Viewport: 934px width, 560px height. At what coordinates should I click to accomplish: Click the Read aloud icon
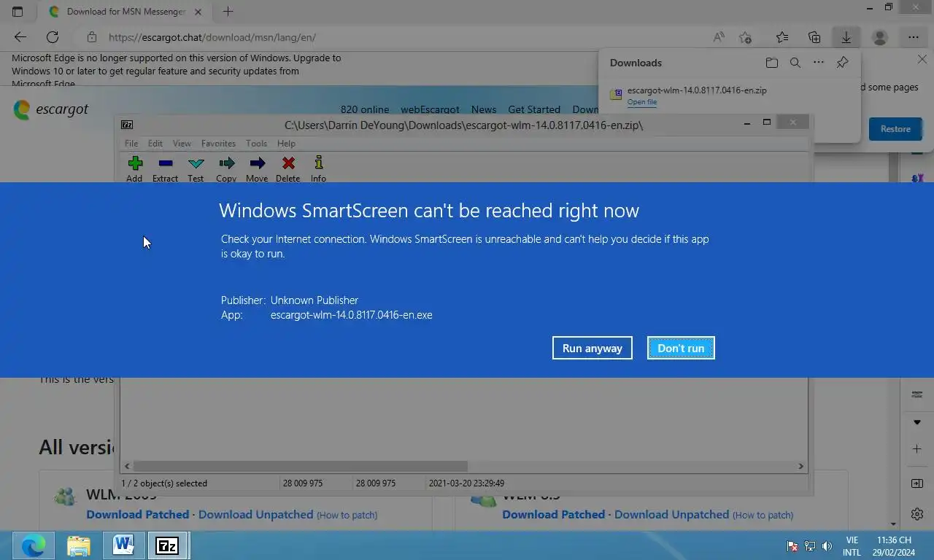tap(719, 37)
